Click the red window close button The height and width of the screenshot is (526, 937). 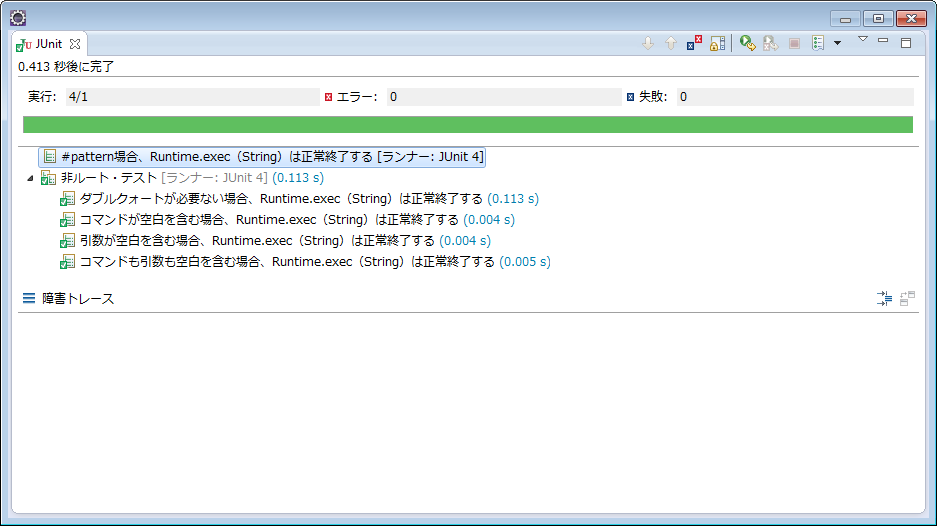tap(911, 19)
